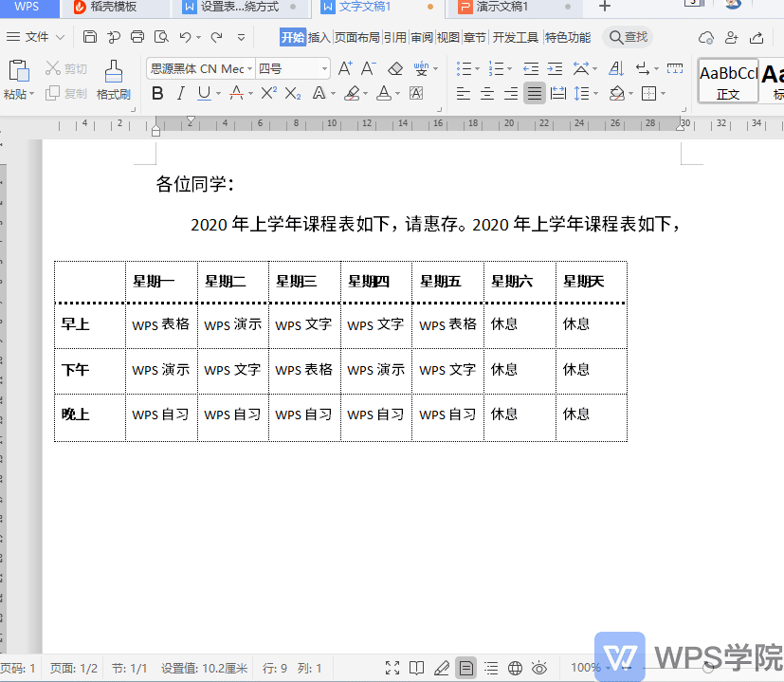Redo the last undone action
Image resolution: width=784 pixels, height=682 pixels.
(x=216, y=37)
